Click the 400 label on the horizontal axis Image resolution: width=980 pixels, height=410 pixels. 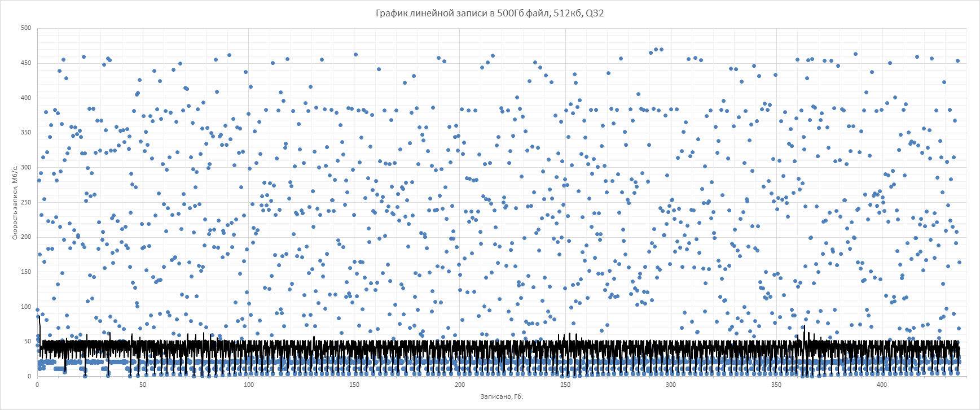(882, 385)
